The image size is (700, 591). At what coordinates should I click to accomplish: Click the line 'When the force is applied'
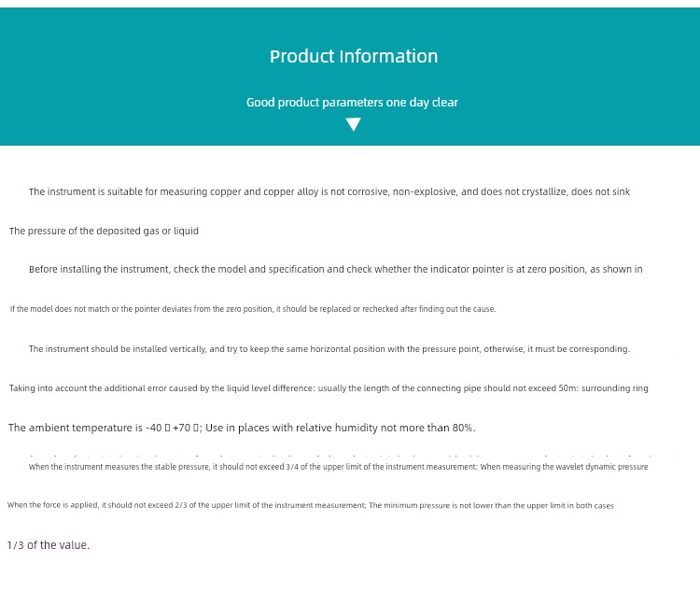point(310,505)
